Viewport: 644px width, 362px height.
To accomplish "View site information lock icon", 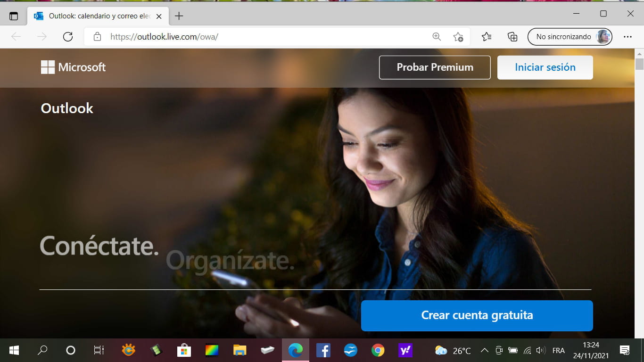I will [x=97, y=37].
